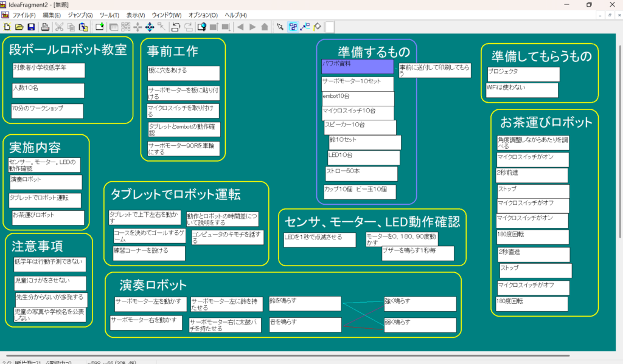Screen dimensions: 623x364
Task: Select the arrow pointer tool
Action: click(280, 27)
